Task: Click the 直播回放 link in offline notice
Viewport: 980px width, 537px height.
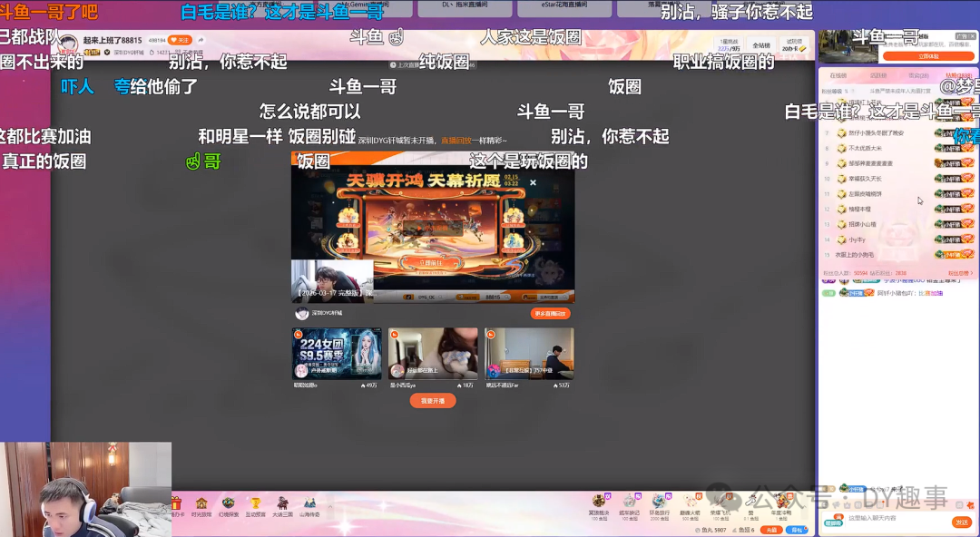Action: point(456,141)
